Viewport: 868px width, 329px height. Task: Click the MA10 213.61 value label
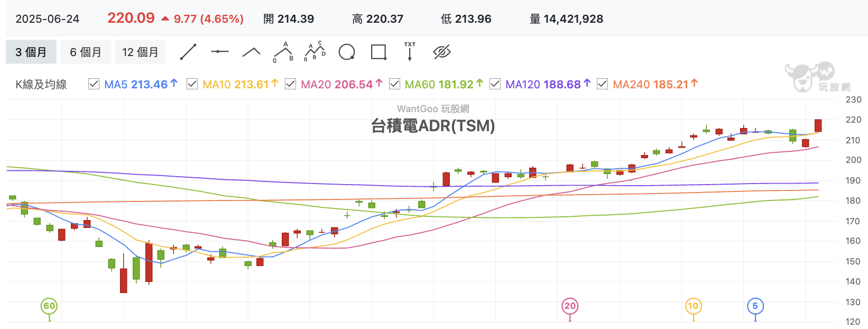coord(240,84)
